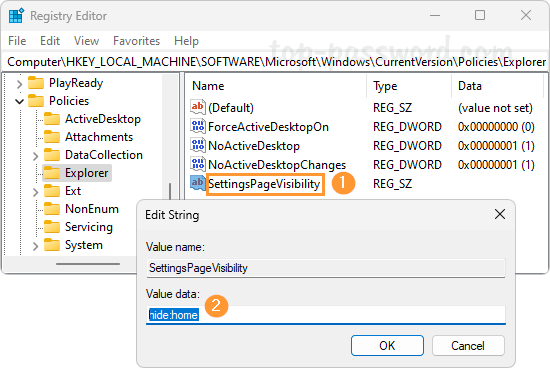Screen dimensions: 550x368
Task: Open the Edit menu
Action: [x=50, y=41]
